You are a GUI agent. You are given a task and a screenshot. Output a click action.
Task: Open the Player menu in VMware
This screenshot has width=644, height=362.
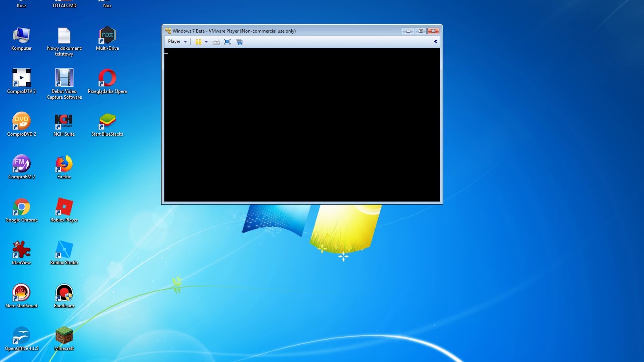coord(177,42)
